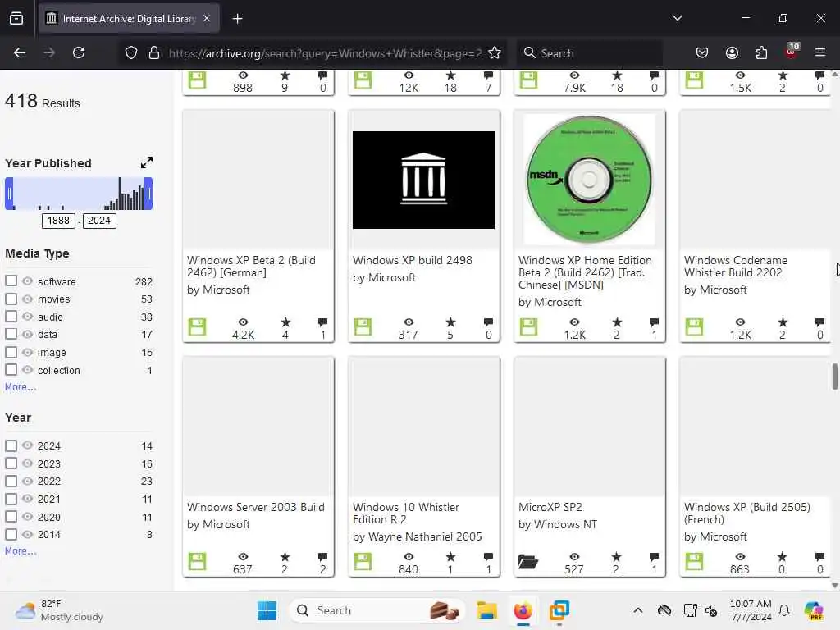Open Windows XP build 2498 thumbnail
The height and width of the screenshot is (630, 840).
[423, 180]
